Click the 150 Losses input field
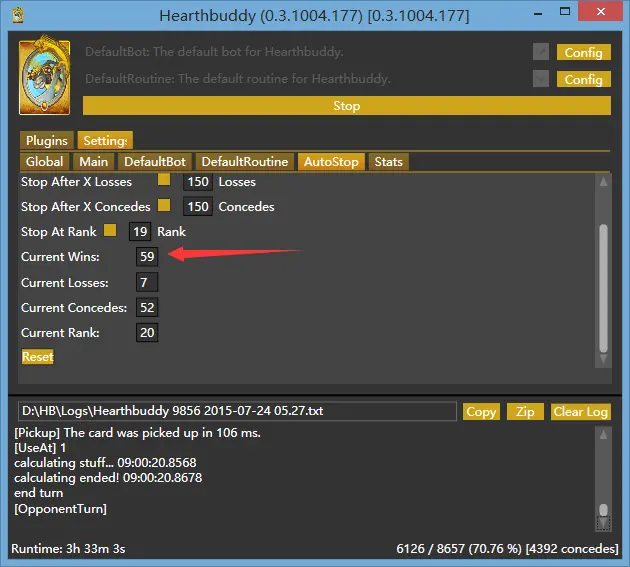Screen dimensions: 630x567 (198, 182)
